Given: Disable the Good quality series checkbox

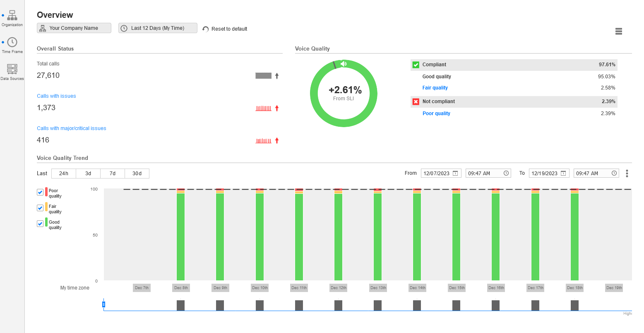Looking at the screenshot, I should (x=40, y=224).
